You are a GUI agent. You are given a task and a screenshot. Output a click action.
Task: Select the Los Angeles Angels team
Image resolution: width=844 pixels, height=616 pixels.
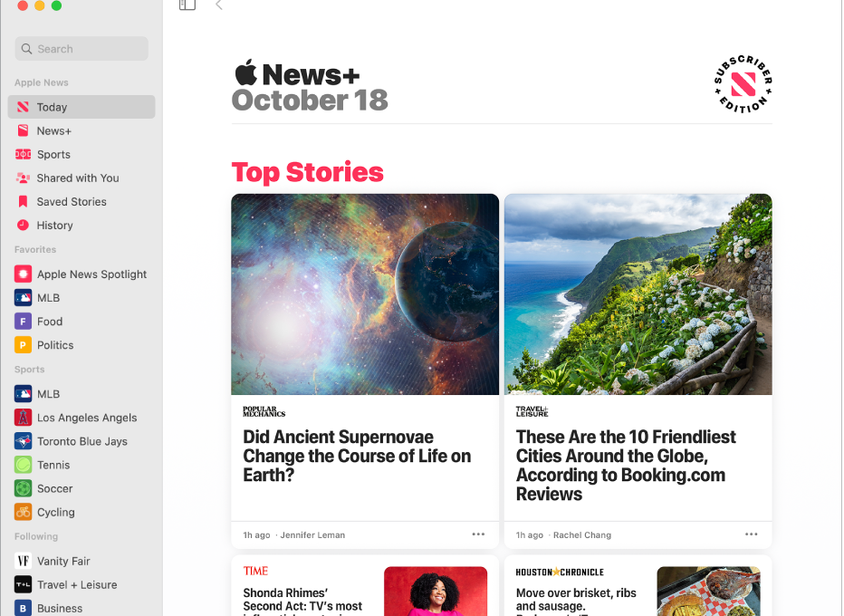pyautogui.click(x=82, y=418)
